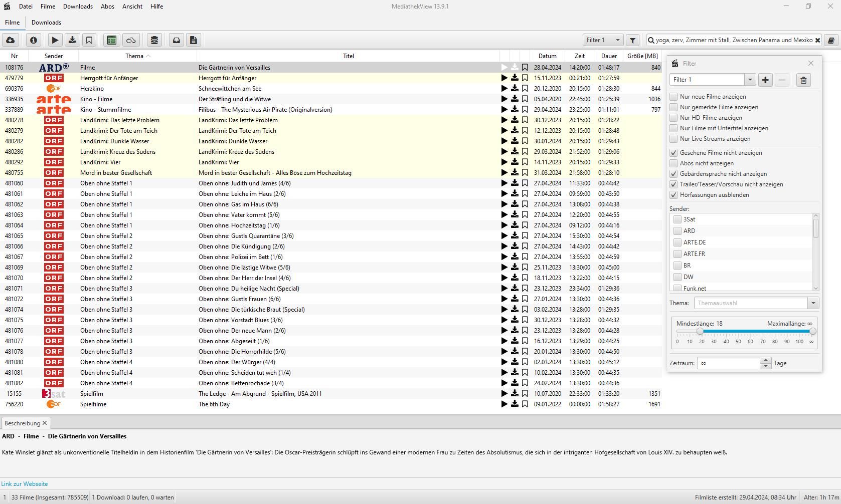Toggle 'Abos nicht anzeigen' checkbox
Viewport: 841px width, 504px height.
point(674,163)
